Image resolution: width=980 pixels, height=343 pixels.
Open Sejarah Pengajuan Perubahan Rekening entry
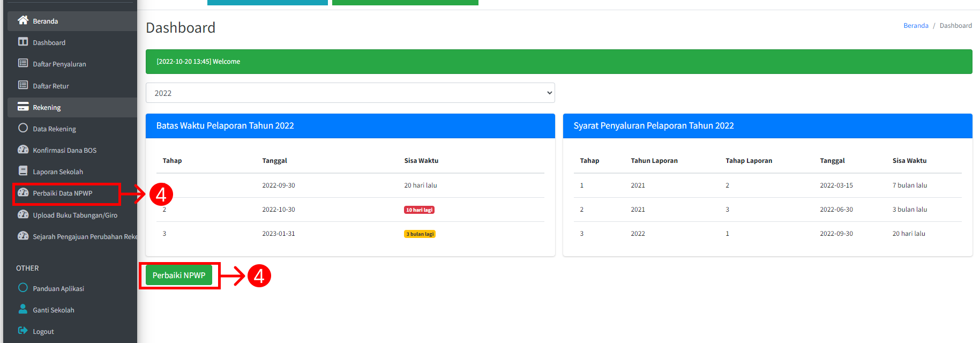click(72, 236)
